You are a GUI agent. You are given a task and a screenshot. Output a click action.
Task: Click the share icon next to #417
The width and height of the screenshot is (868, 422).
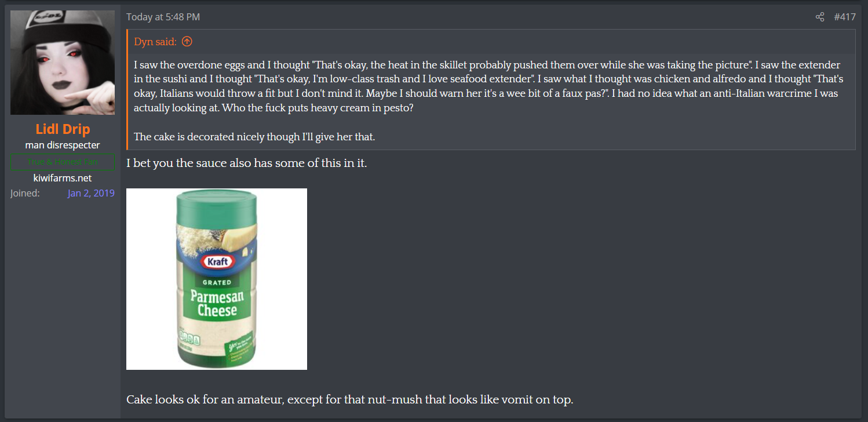tap(820, 17)
